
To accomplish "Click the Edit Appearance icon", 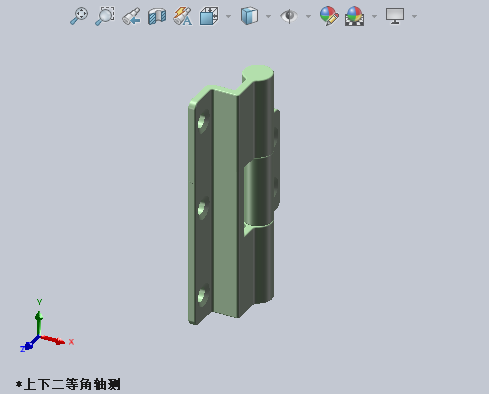I will coord(329,16).
